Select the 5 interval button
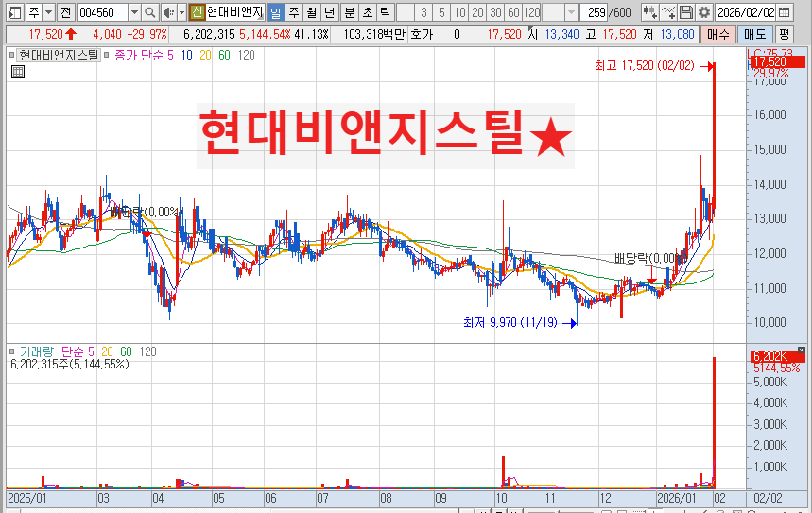812x513 pixels. 441,12
